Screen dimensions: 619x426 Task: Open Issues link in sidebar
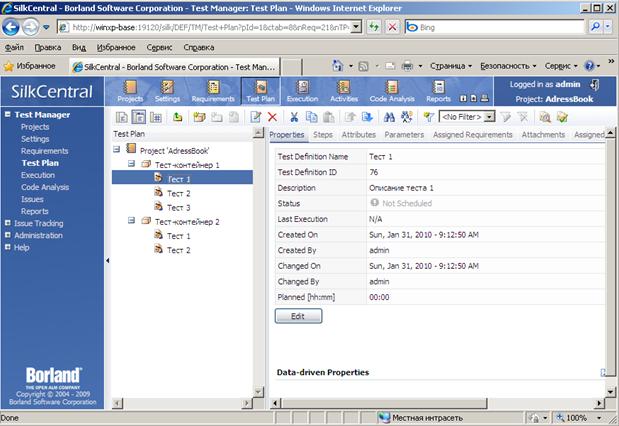[x=32, y=199]
